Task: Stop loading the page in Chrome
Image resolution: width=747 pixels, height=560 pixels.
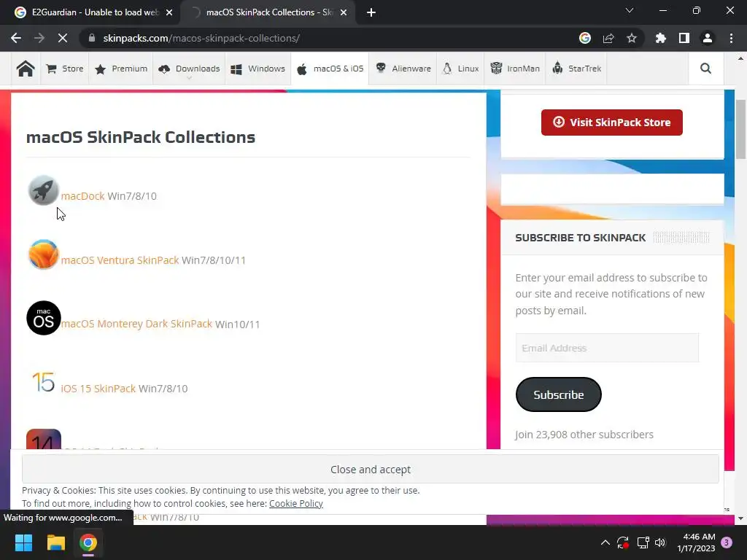Action: click(63, 38)
